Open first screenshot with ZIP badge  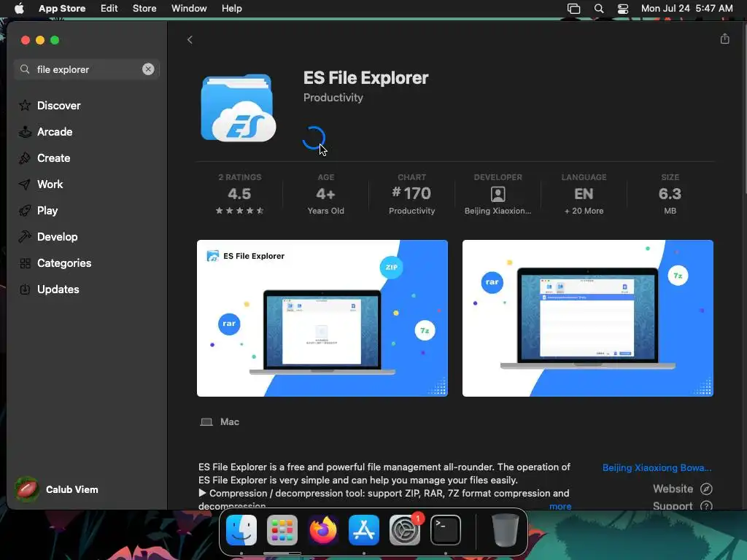(322, 318)
